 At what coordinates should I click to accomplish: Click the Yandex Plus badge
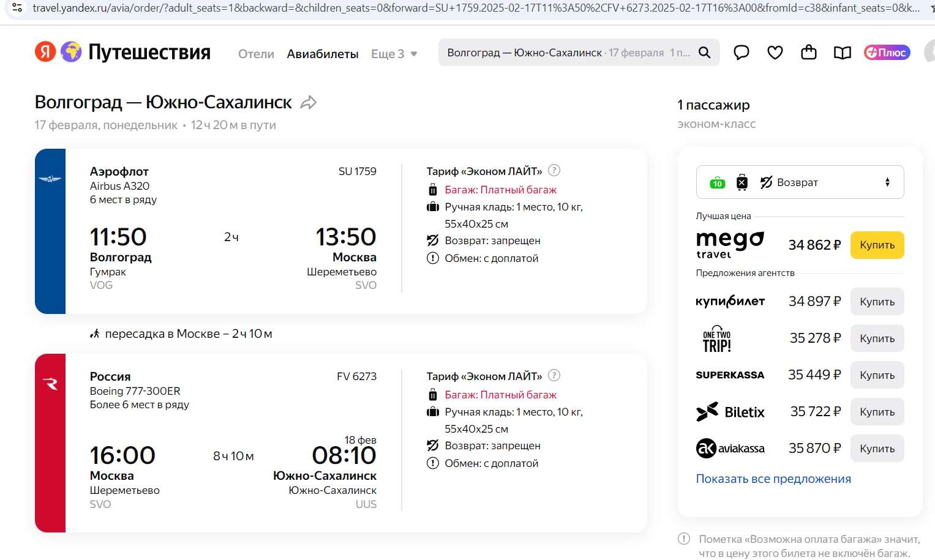click(x=887, y=53)
